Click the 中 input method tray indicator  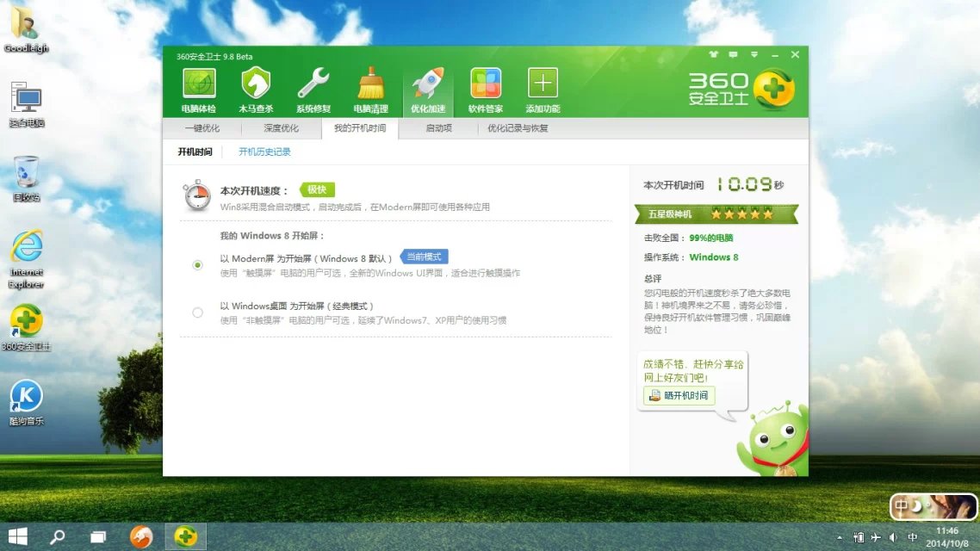(x=913, y=537)
